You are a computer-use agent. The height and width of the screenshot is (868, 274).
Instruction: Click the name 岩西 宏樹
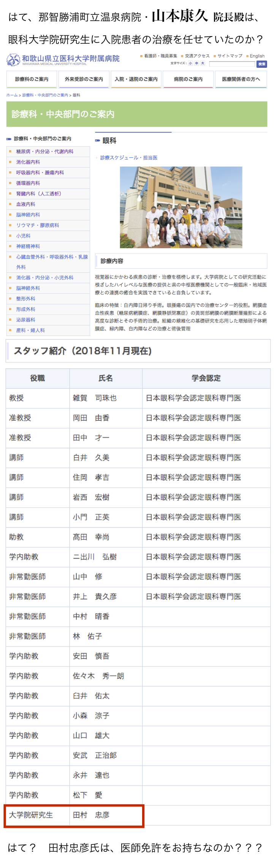pyautogui.click(x=91, y=497)
